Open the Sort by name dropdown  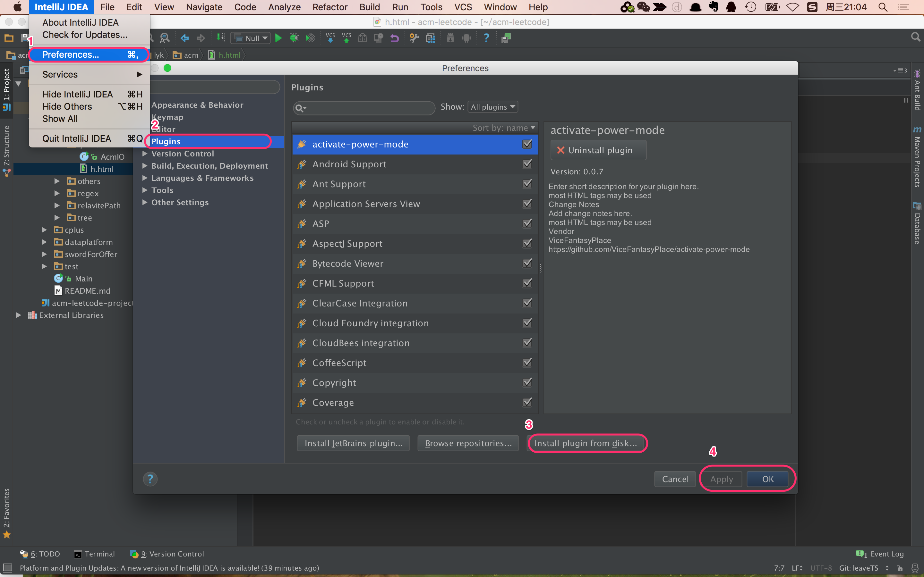[x=504, y=128]
